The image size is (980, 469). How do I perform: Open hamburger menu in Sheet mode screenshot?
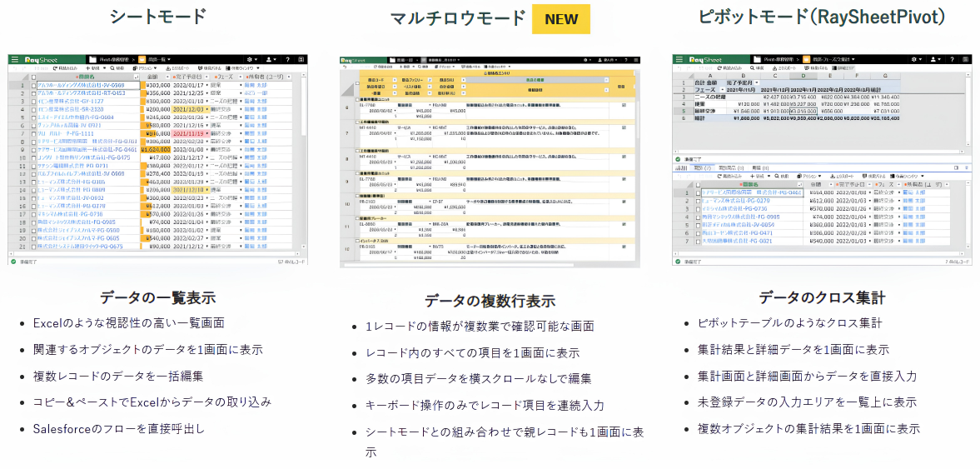[15, 59]
